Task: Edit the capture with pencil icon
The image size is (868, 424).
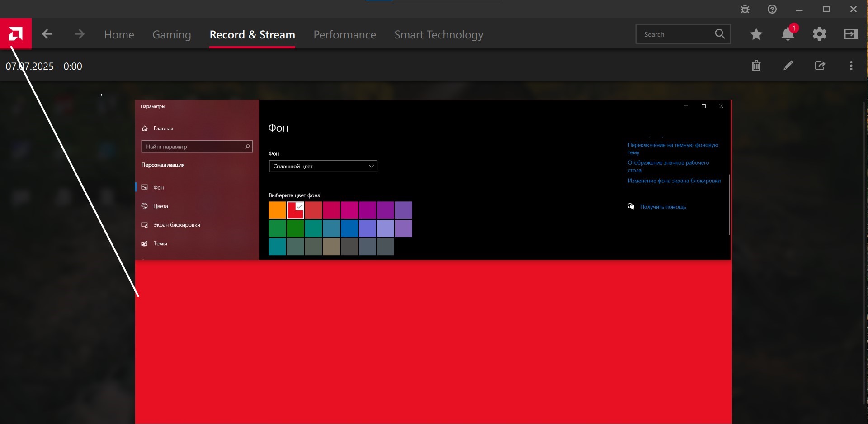Action: [788, 66]
